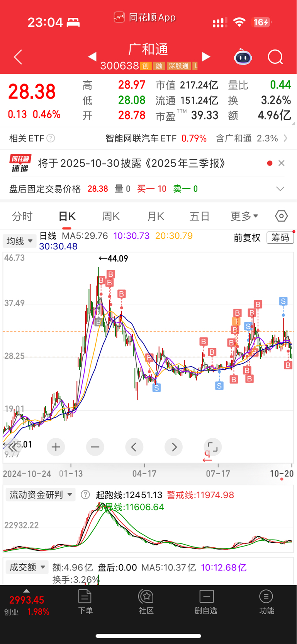Tap the 创 badge under stock code
Screen dimensions: 297x644
click(145, 66)
